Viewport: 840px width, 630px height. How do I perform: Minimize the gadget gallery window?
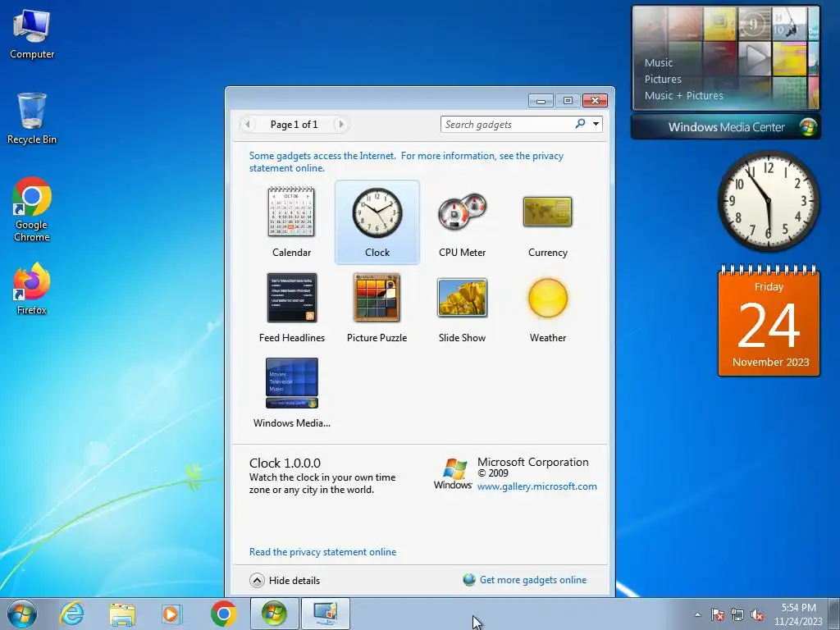(x=541, y=101)
